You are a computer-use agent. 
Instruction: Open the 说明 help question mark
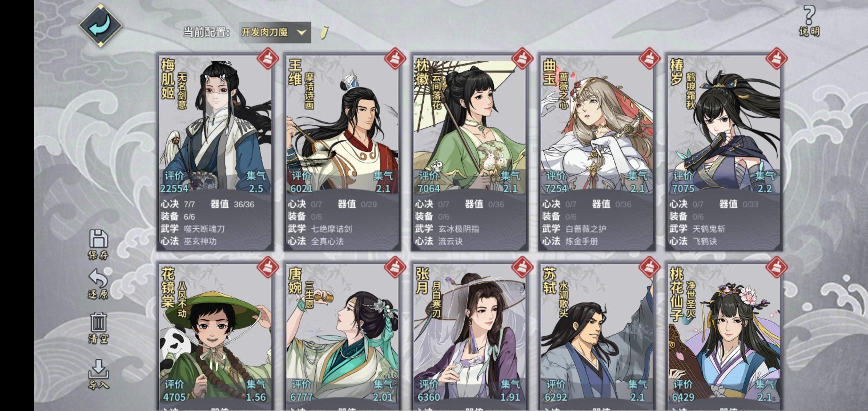(809, 21)
